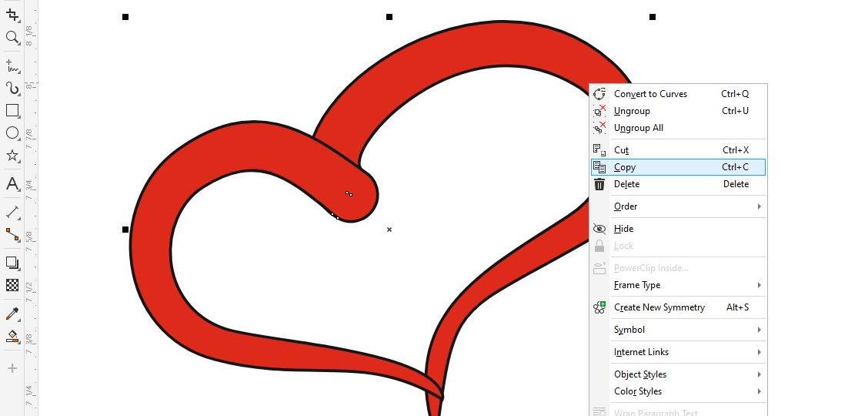The height and width of the screenshot is (416, 868).
Task: Select the Crop tool in the toolbox
Action: 12,15
